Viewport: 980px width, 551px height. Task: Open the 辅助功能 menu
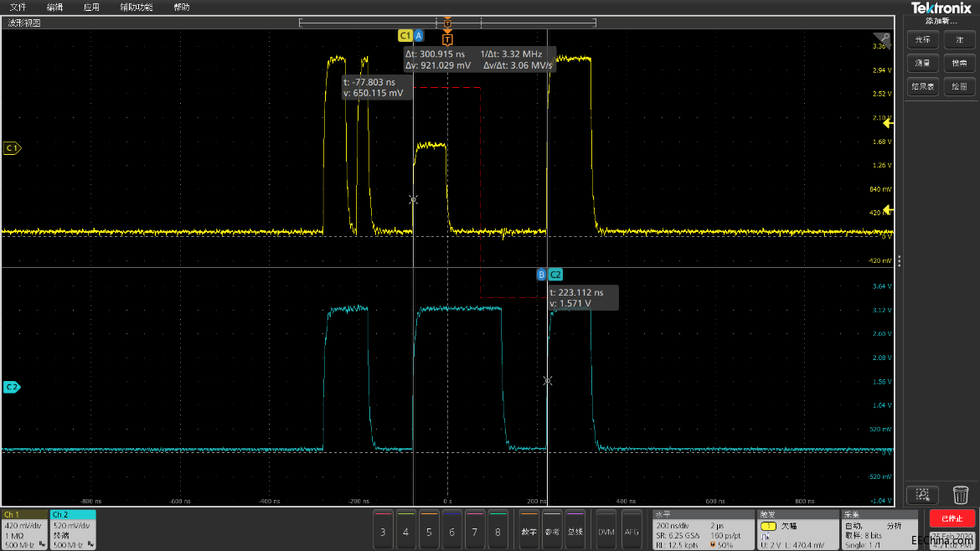tap(137, 8)
